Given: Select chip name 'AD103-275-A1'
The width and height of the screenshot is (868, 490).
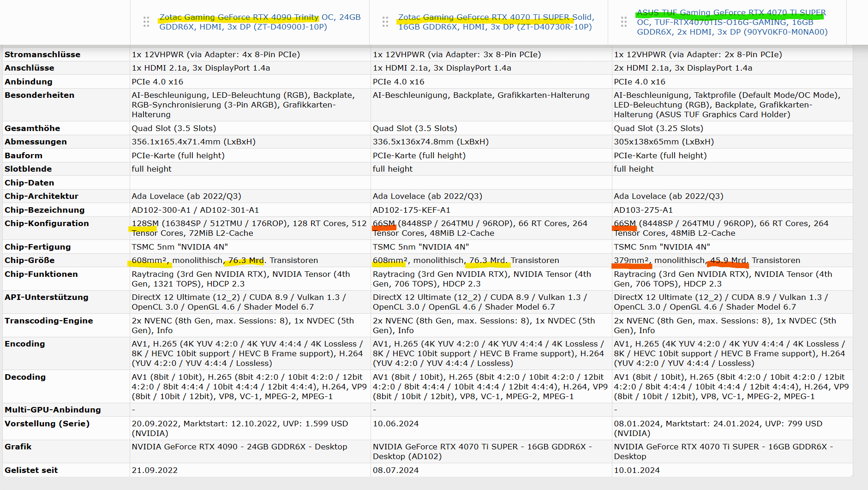Looking at the screenshot, I should click(x=643, y=210).
